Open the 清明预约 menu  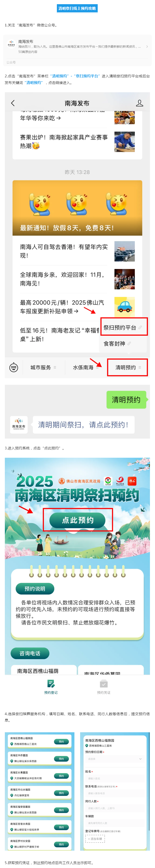pyautogui.click(x=128, y=368)
